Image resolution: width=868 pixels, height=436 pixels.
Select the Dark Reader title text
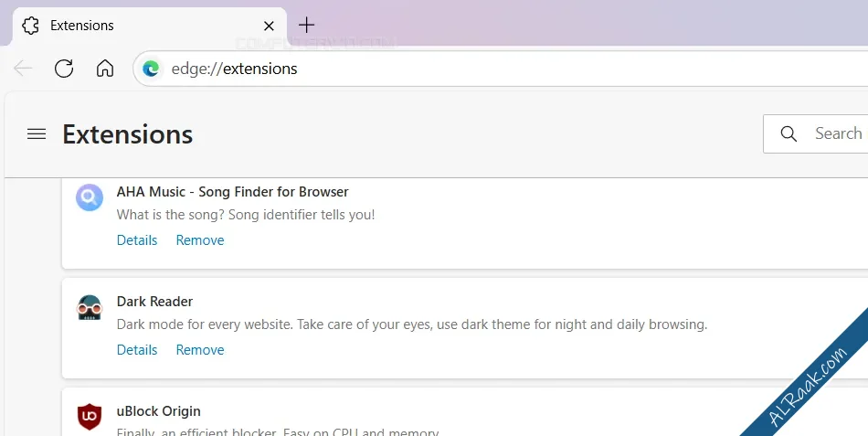coord(154,302)
